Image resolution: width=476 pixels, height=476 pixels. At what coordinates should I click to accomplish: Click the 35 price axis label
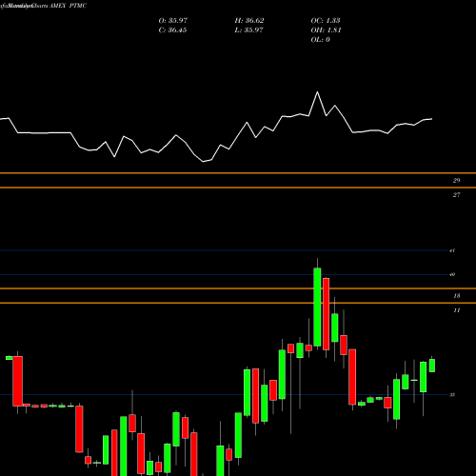(452, 395)
